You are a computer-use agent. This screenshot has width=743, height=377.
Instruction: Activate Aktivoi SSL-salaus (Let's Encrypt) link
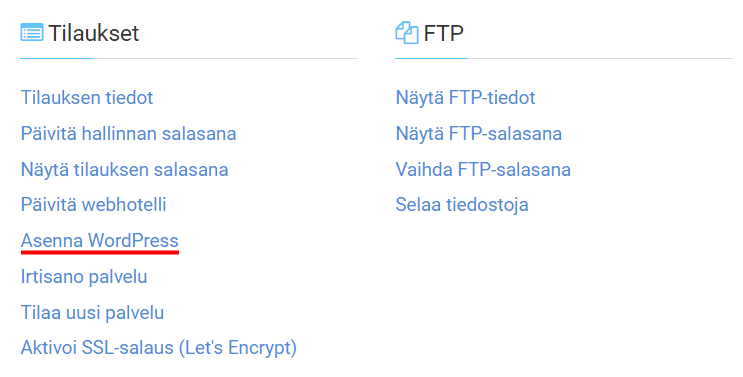[x=159, y=348]
